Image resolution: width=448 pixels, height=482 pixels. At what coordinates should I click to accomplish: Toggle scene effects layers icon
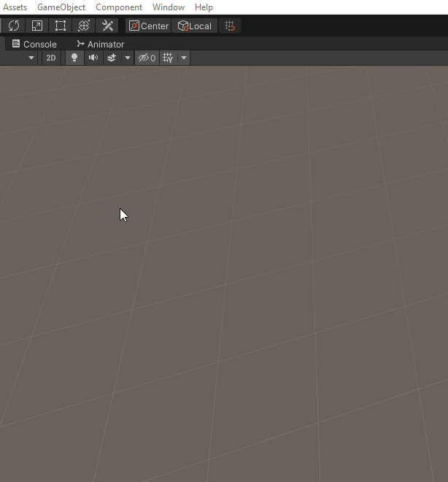pyautogui.click(x=112, y=58)
